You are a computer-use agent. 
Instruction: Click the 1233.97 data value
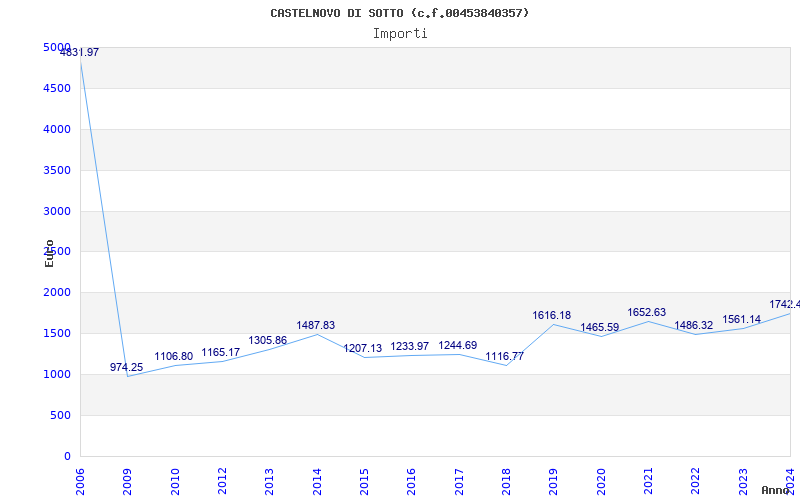410,346
